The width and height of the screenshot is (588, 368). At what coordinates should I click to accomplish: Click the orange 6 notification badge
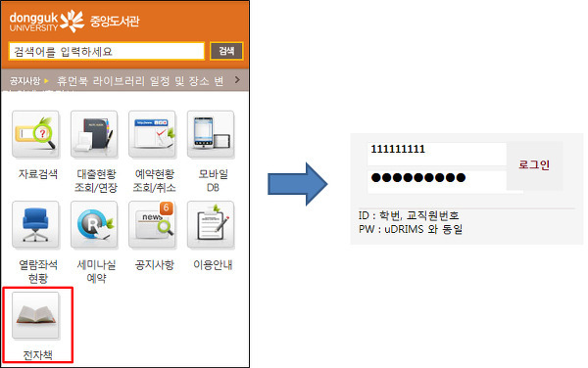(x=167, y=208)
